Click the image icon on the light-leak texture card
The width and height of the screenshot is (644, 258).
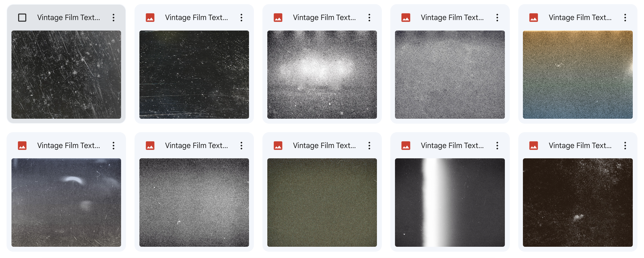[406, 145]
